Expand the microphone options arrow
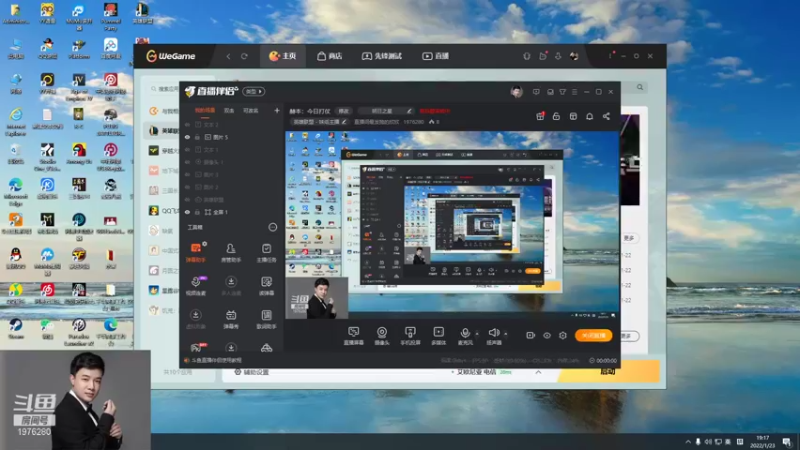This screenshot has height=450, width=800. click(x=477, y=334)
